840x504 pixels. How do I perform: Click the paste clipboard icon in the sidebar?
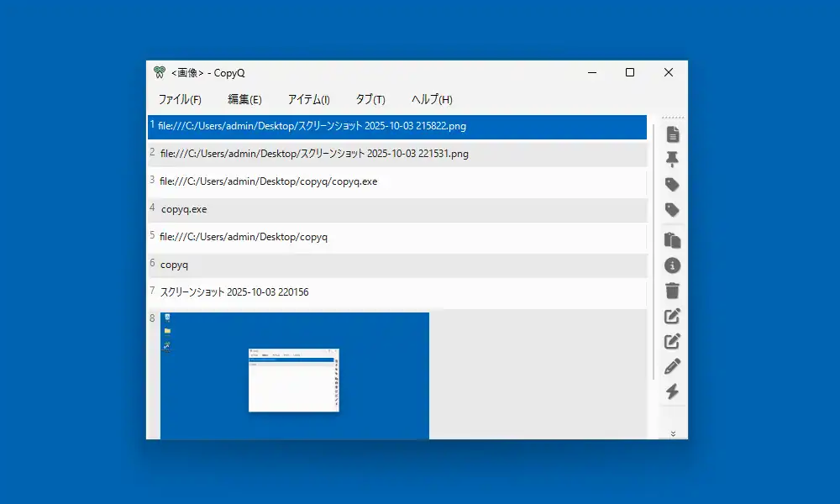pos(672,240)
